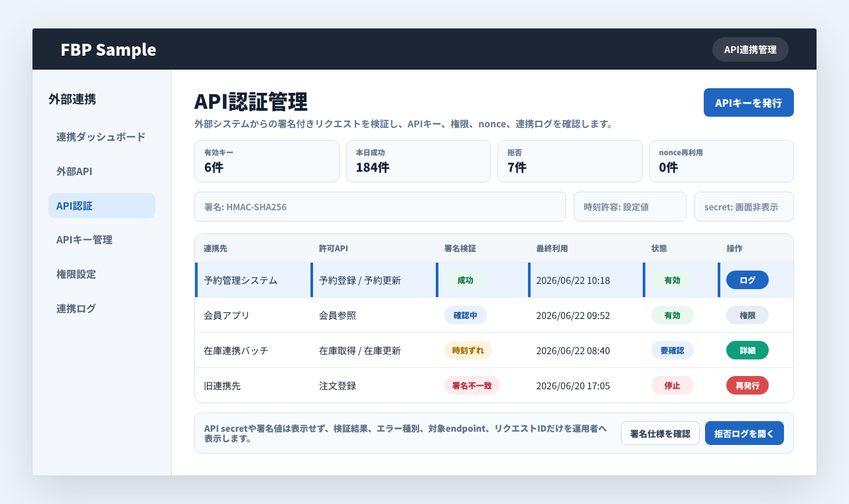Click the 停止 status badge

pyautogui.click(x=673, y=385)
